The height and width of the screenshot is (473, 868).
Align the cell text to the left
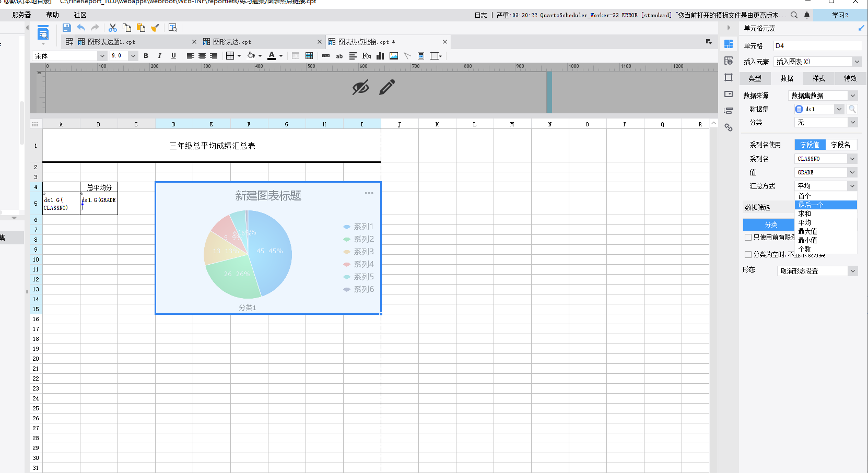point(191,56)
